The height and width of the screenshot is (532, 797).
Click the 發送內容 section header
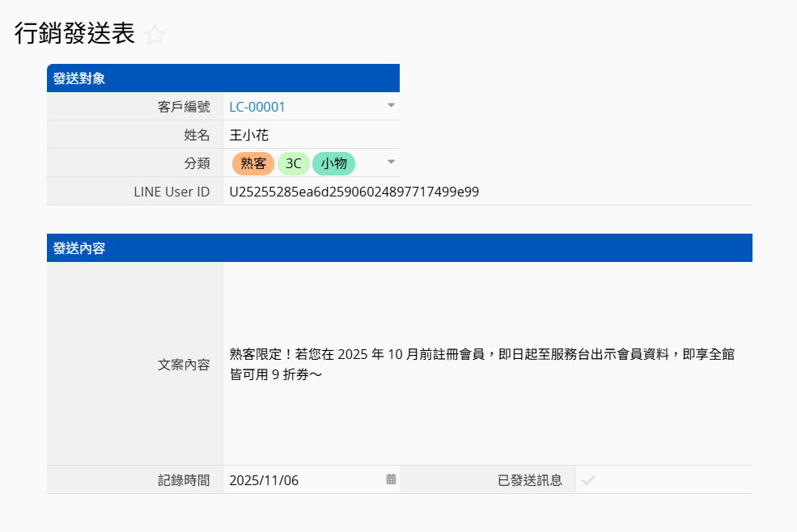pos(79,248)
